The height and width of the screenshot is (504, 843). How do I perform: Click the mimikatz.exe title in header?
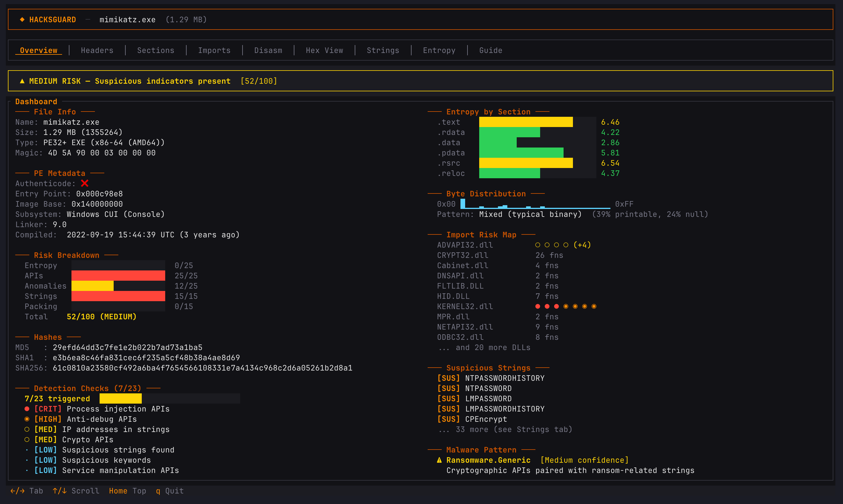click(127, 19)
